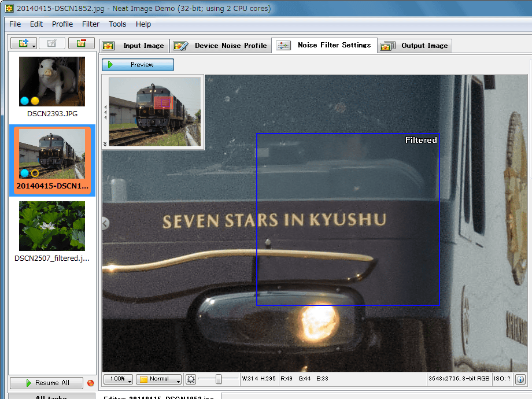Click the blue dot on train thumbnail
This screenshot has width=532, height=399.
24,173
